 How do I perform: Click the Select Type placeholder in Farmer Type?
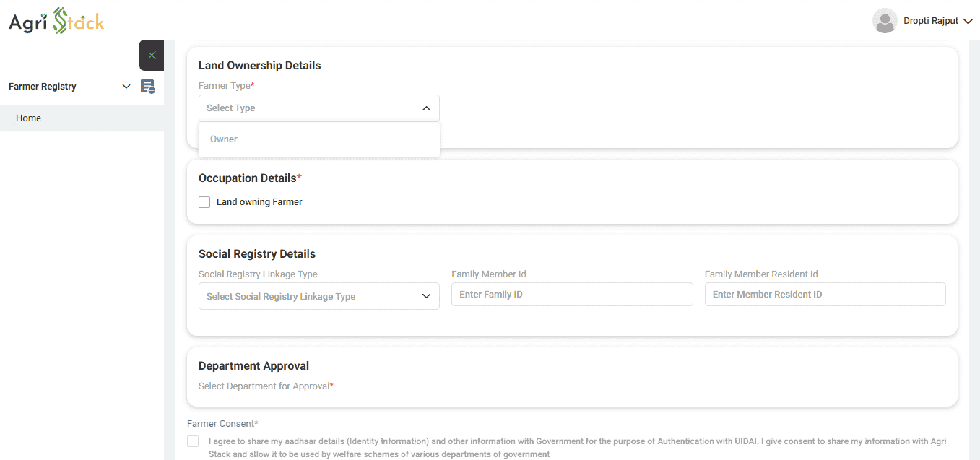click(231, 108)
